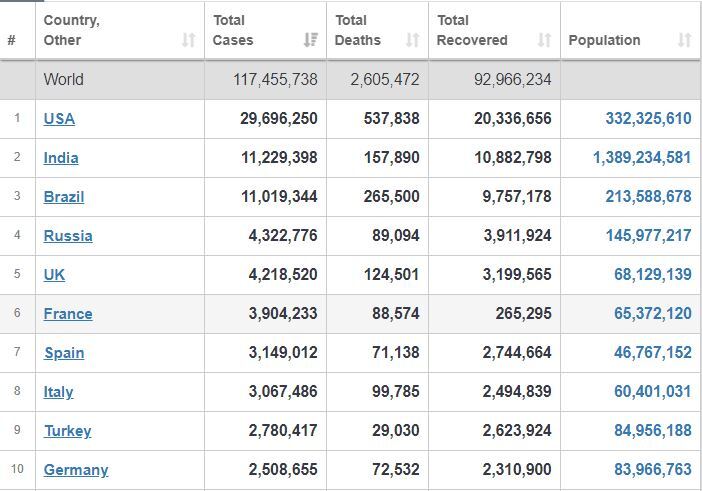Open the India country link
This screenshot has width=702, height=491.
tap(61, 158)
